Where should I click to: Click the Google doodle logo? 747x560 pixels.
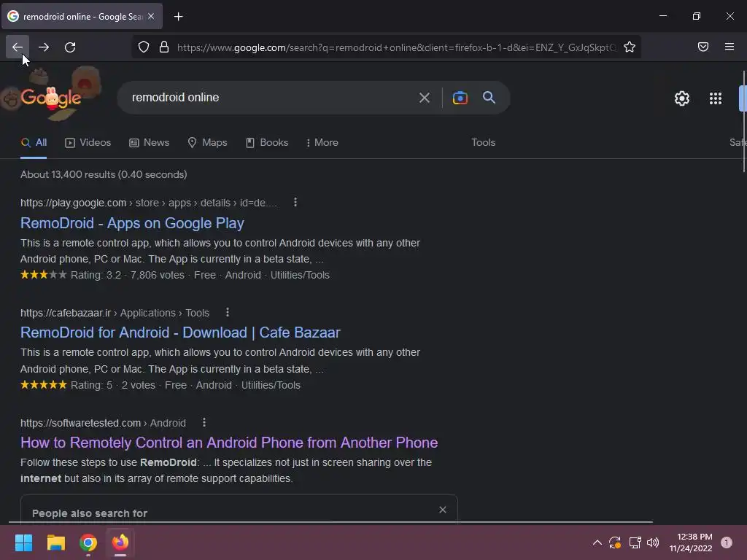pos(51,97)
